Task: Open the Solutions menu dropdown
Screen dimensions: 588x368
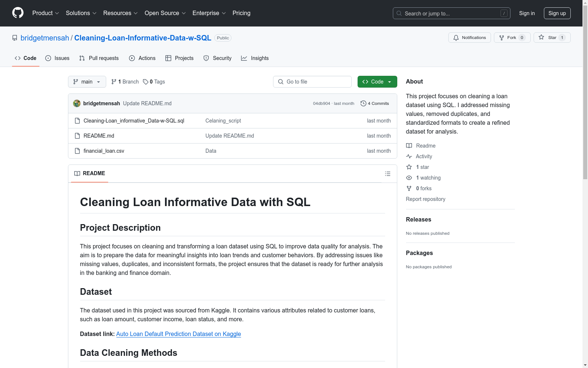Action: [81, 13]
